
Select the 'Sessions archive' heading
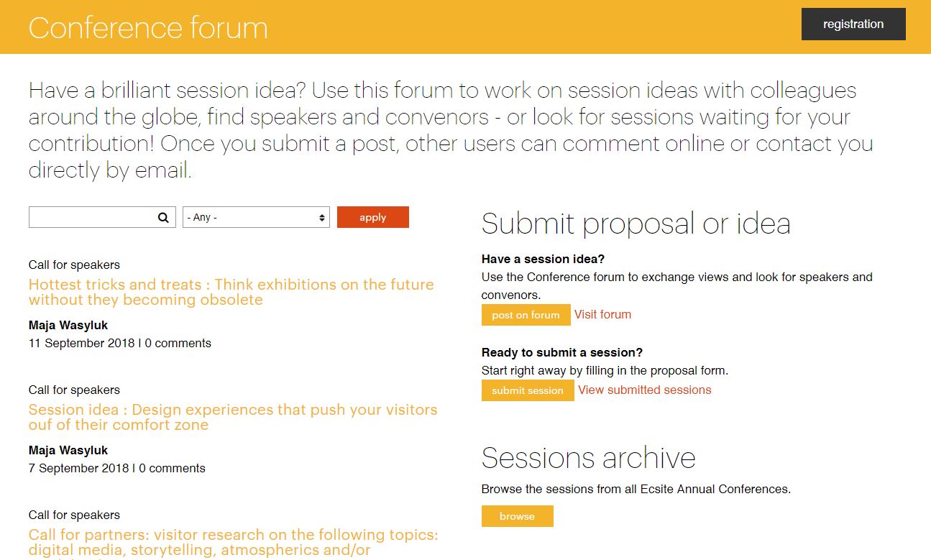[589, 458]
